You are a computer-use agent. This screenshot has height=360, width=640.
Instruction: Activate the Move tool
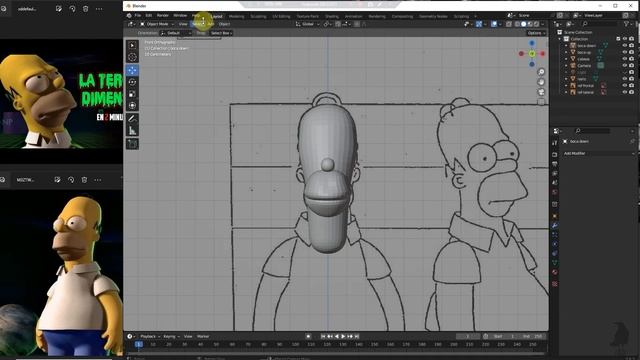coord(132,70)
